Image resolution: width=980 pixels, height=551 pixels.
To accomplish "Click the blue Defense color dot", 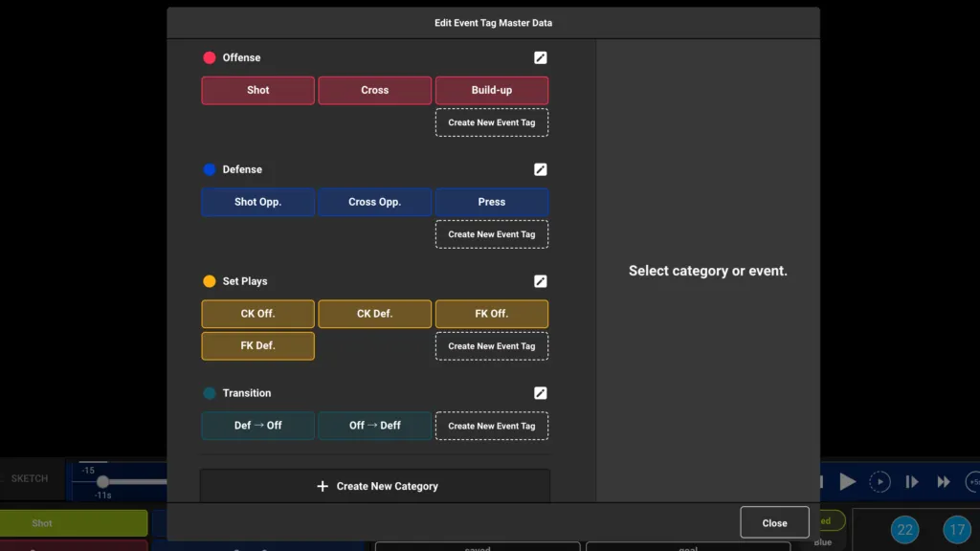I will tap(210, 169).
